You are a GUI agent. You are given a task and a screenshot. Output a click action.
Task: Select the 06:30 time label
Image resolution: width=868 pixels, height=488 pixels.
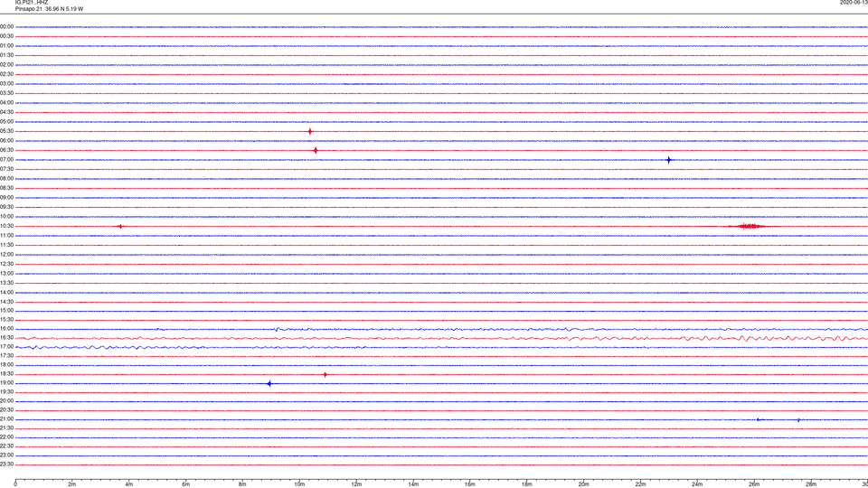[x=7, y=150]
